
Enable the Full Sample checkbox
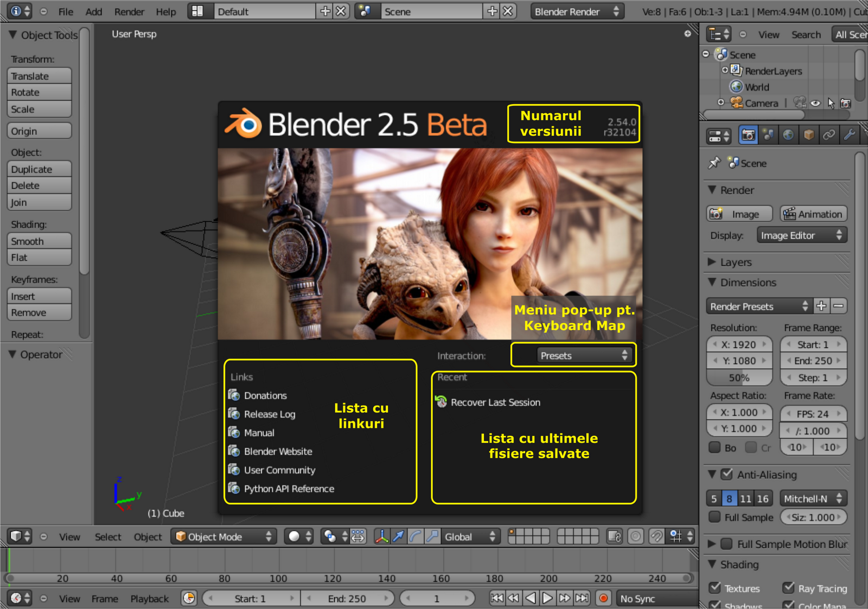715,517
